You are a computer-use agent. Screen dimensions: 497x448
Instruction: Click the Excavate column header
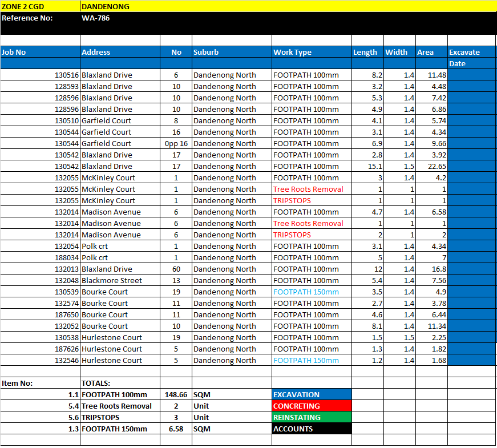tap(471, 52)
